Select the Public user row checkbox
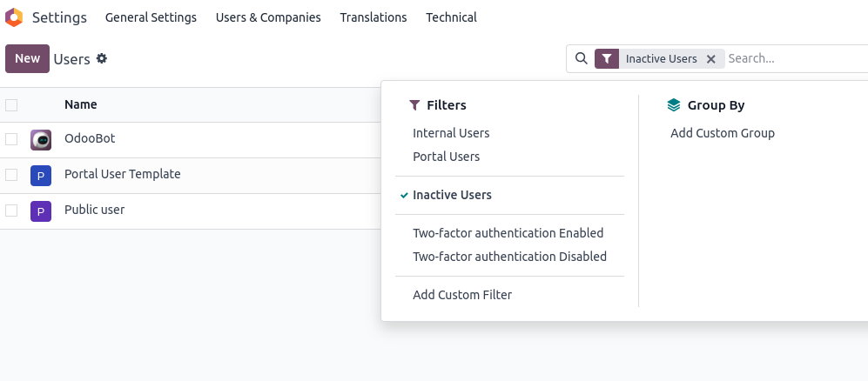Image resolution: width=868 pixels, height=381 pixels. pyautogui.click(x=11, y=211)
